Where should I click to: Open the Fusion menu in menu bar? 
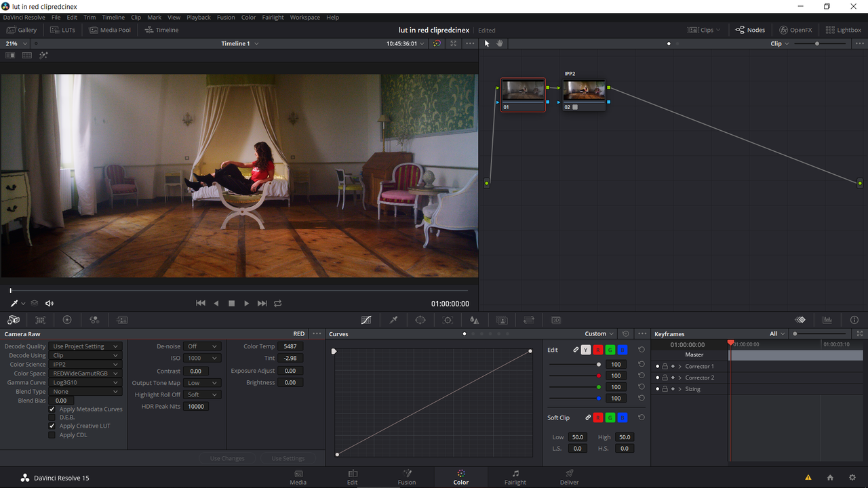[x=226, y=18]
